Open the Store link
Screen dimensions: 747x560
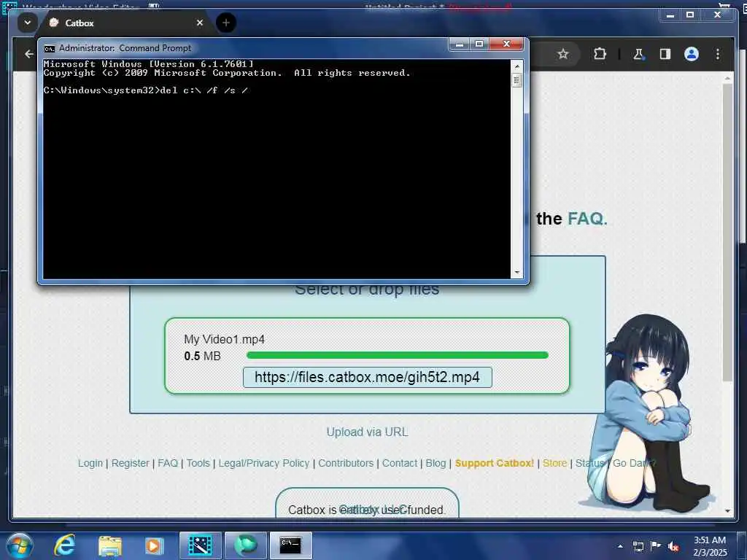(x=554, y=463)
